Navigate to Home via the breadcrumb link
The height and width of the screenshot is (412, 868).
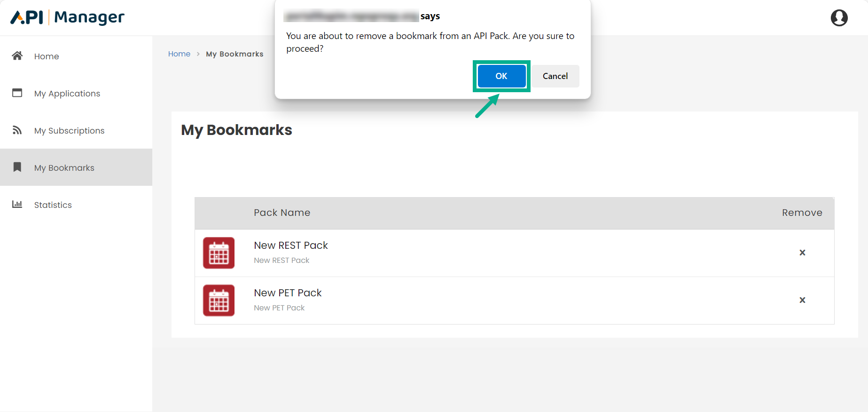pyautogui.click(x=179, y=54)
